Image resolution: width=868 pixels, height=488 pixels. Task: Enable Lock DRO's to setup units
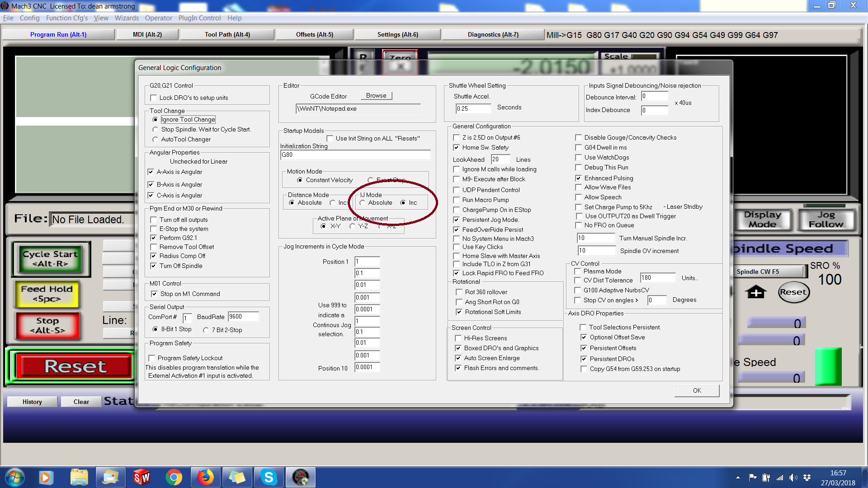coord(154,98)
